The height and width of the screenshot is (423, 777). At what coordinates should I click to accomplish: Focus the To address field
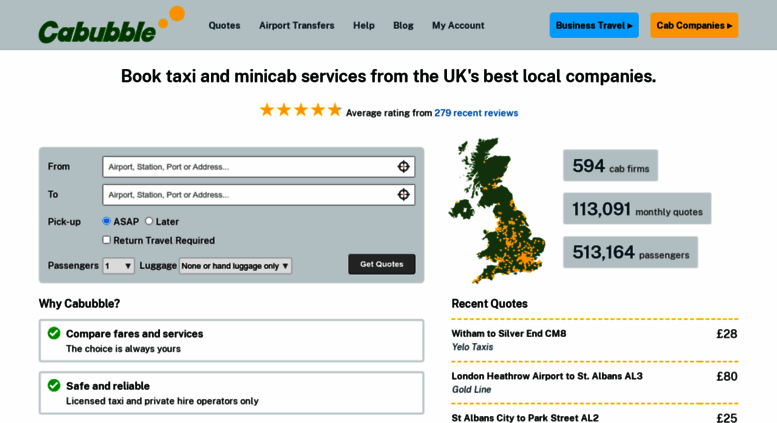tap(259, 195)
